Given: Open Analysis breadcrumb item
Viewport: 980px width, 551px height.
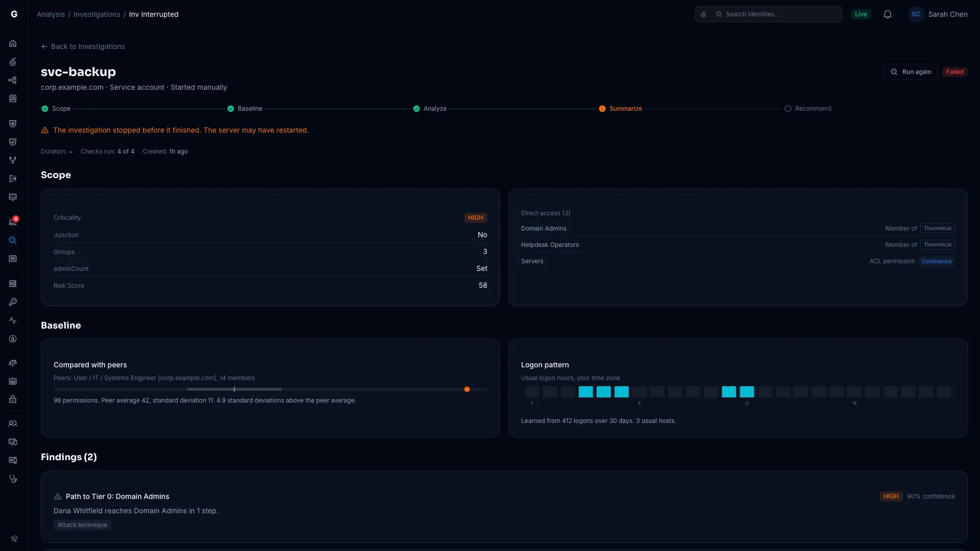Looking at the screenshot, I should pos(51,14).
